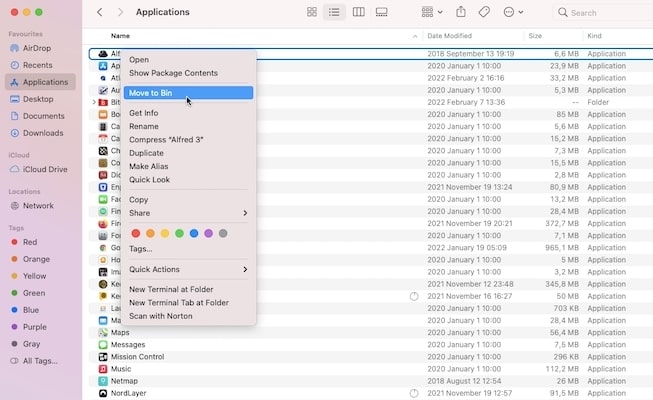Click the Share toolbar icon

pos(461,12)
